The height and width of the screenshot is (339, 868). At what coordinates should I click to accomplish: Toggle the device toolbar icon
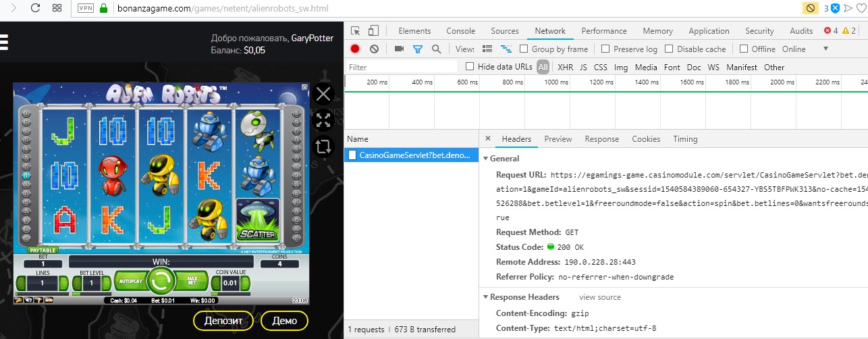point(373,31)
